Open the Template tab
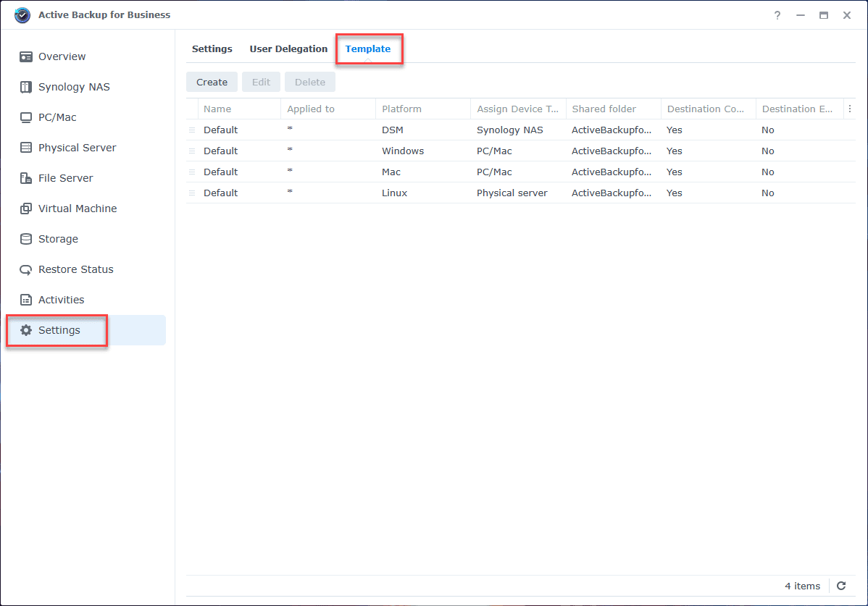The width and height of the screenshot is (868, 606). pyautogui.click(x=368, y=49)
